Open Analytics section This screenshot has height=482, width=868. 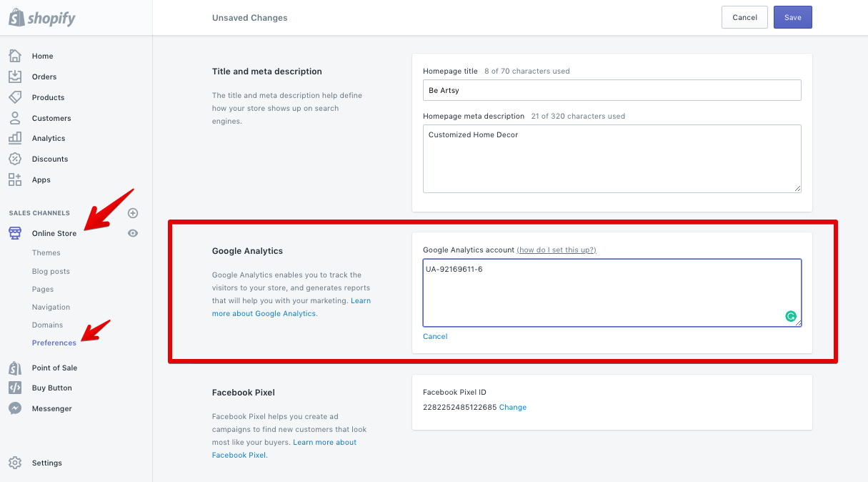pos(49,138)
